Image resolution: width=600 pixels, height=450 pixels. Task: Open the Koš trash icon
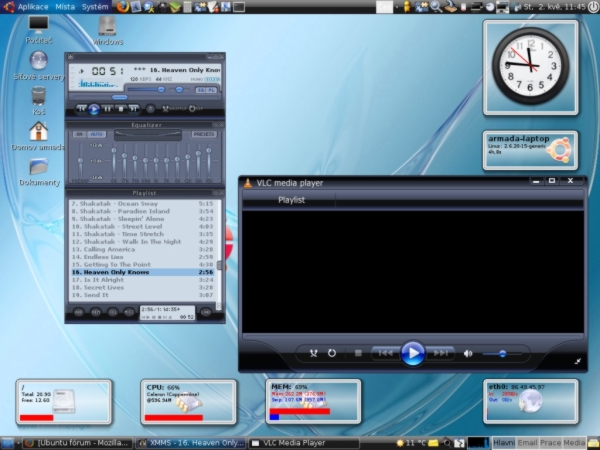coord(39,101)
